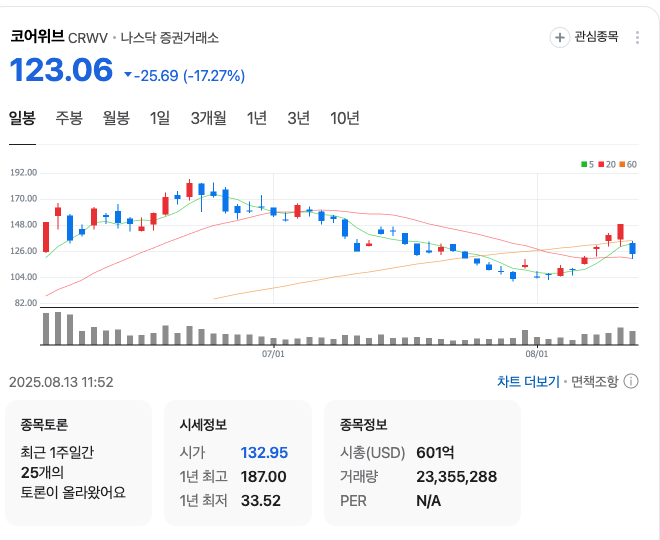Click the 192.00 price axis label
Screen dimensions: 660x540
pos(24,173)
